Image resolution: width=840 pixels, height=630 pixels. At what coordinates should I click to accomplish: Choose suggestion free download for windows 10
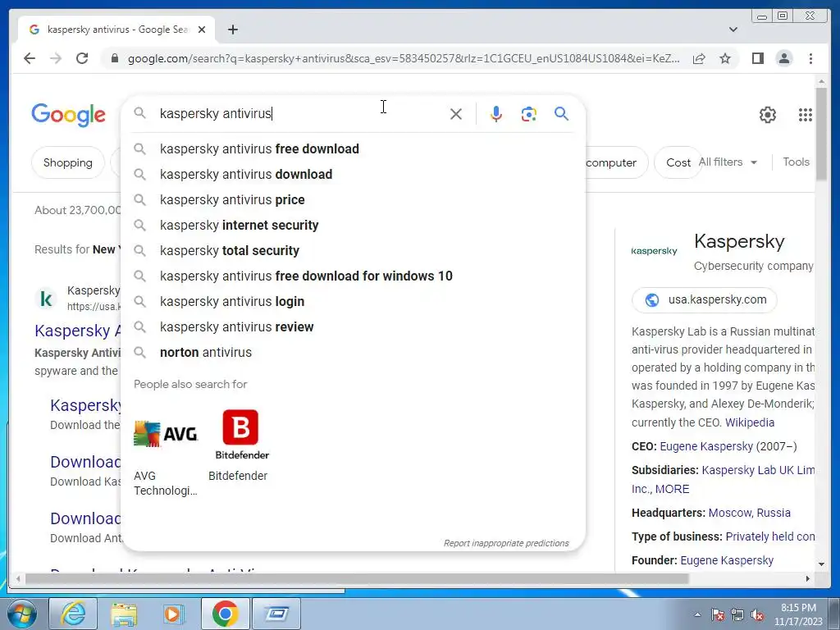[x=354, y=276]
